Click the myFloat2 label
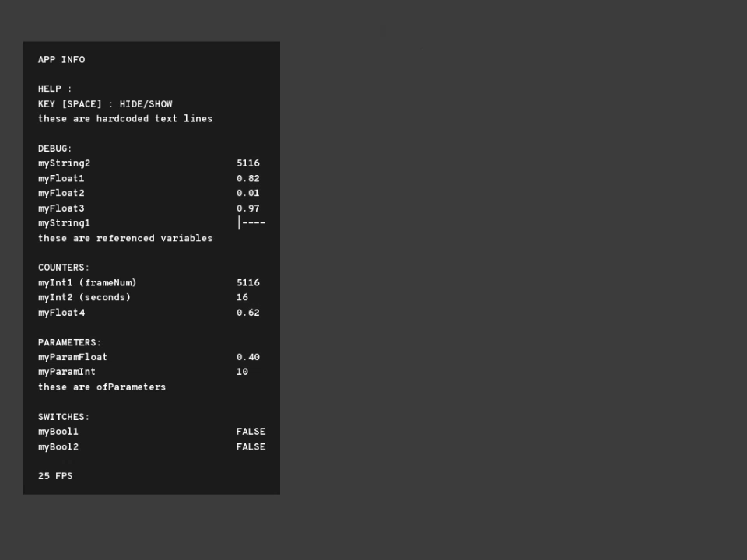Screen dimensions: 747x560 (61, 194)
